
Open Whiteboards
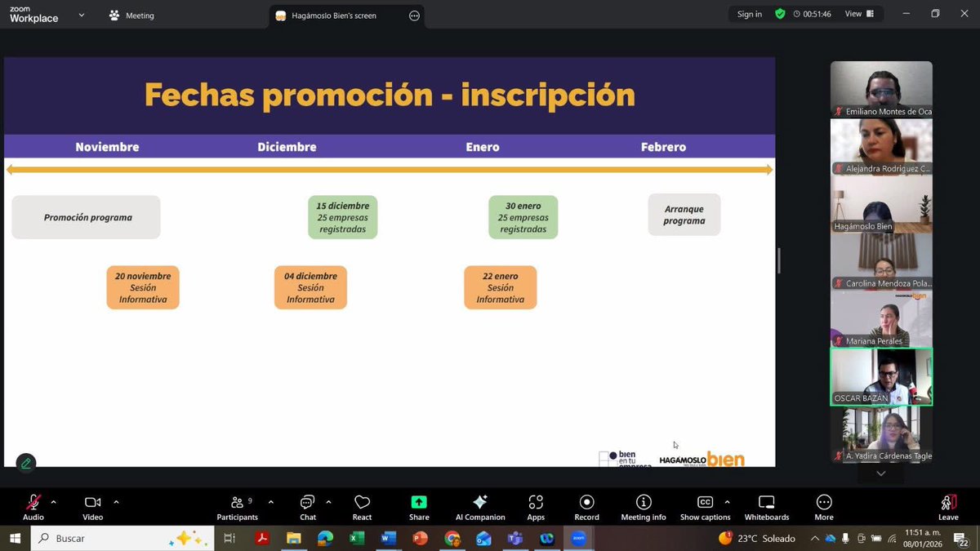pyautogui.click(x=767, y=507)
